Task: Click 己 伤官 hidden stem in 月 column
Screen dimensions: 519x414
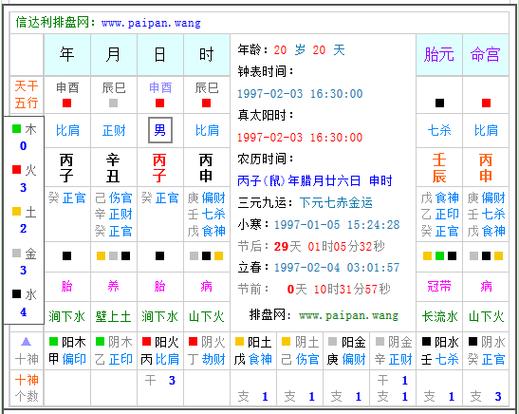Action: [x=114, y=198]
